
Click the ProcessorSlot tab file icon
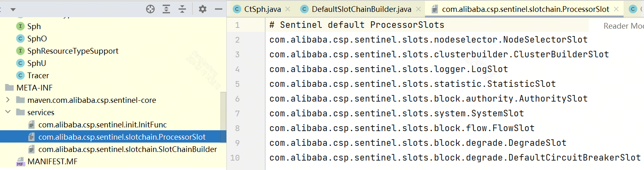click(x=435, y=9)
